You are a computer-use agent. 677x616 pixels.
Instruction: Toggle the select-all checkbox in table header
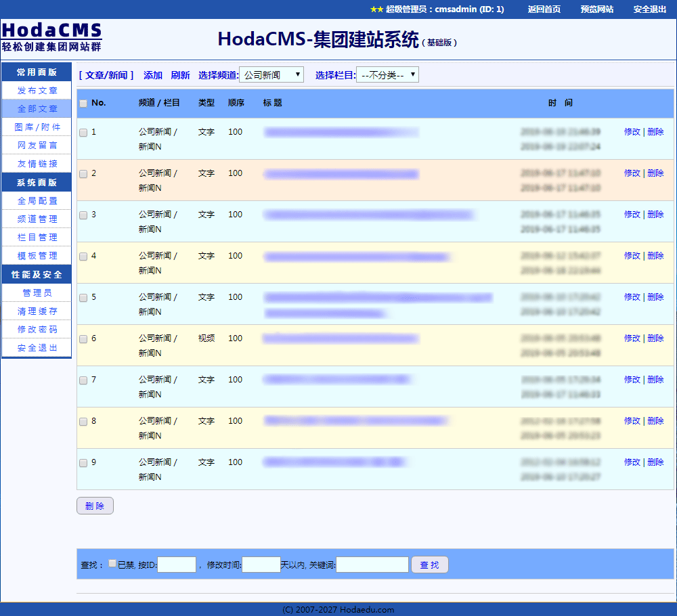pyautogui.click(x=83, y=103)
